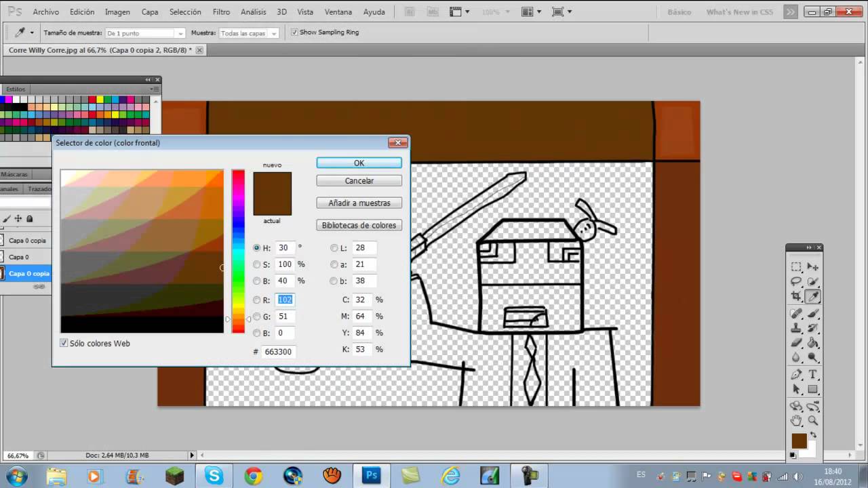Select the Spot Healing Brush tool

point(797,314)
